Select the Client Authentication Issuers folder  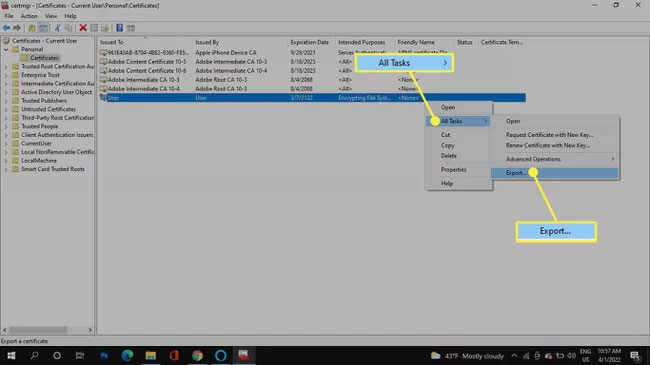tap(57, 135)
